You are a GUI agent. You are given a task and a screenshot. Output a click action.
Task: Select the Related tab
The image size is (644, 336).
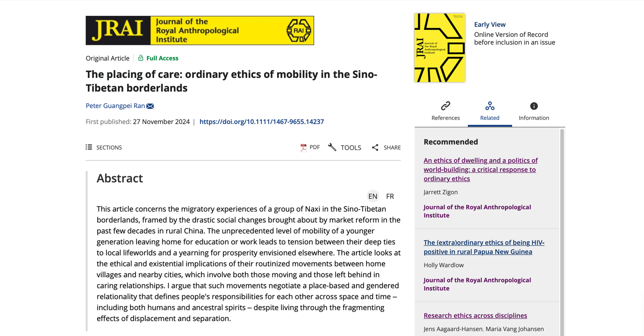489,112
